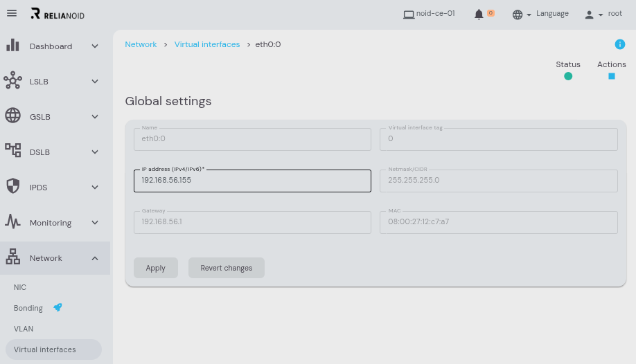This screenshot has height=364, width=636.
Task: Click the orange notification count badge
Action: click(x=491, y=13)
